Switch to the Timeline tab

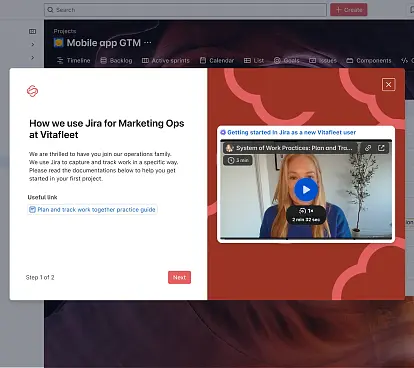[74, 60]
